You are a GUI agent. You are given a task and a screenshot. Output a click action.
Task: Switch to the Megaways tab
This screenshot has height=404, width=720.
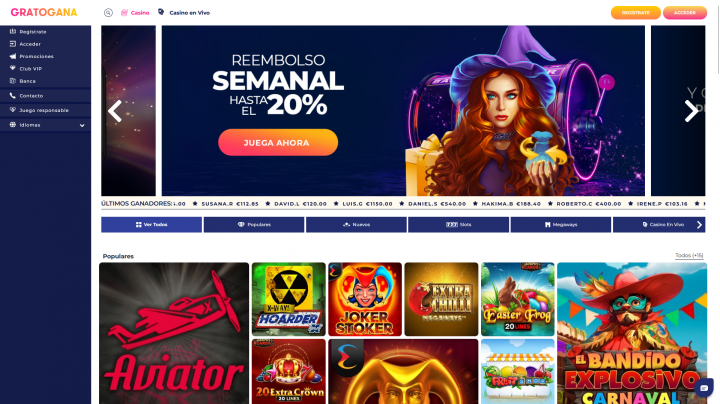(561, 224)
